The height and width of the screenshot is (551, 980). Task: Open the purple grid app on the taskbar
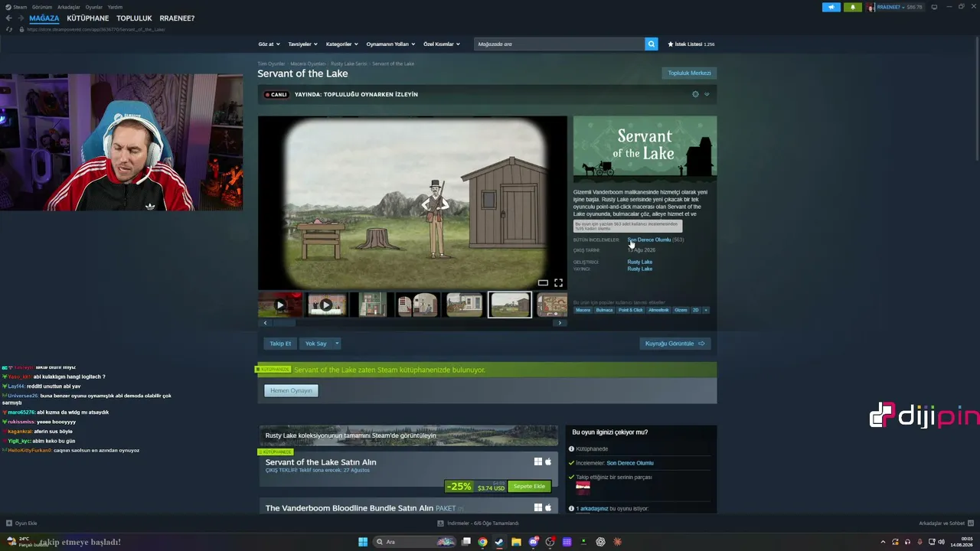(567, 542)
